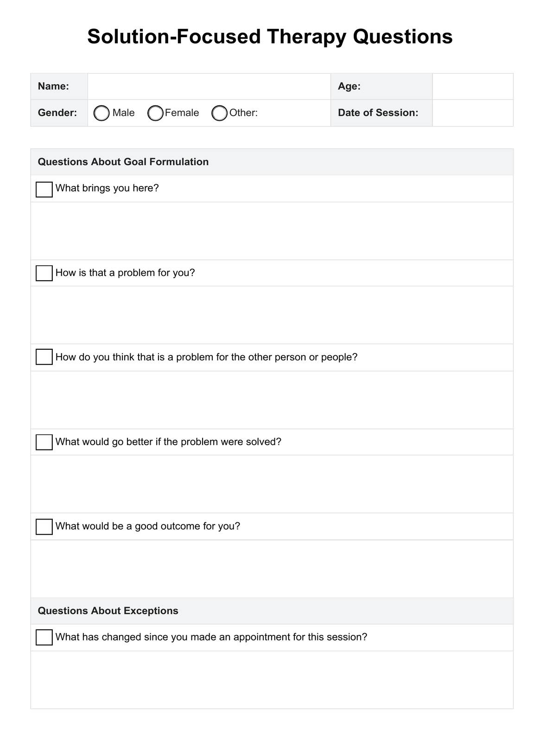
Task: Click the answer box under 'problem were solved'
Action: coord(272,484)
